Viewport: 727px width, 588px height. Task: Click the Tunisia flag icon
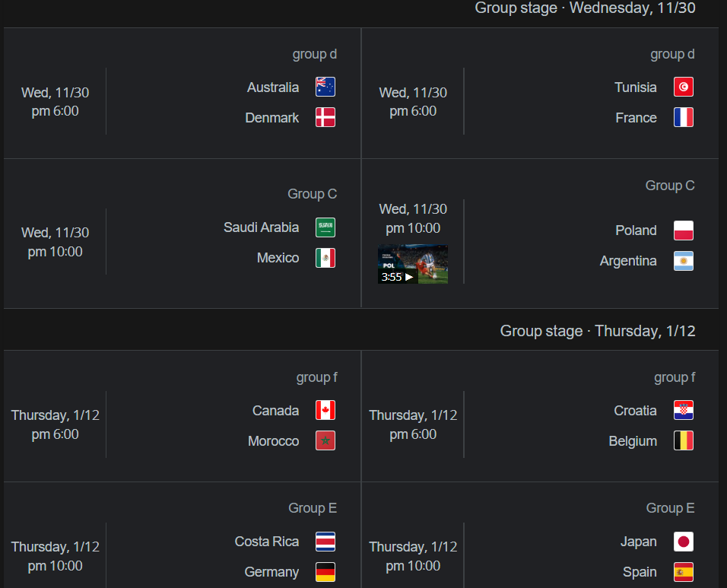coord(683,87)
